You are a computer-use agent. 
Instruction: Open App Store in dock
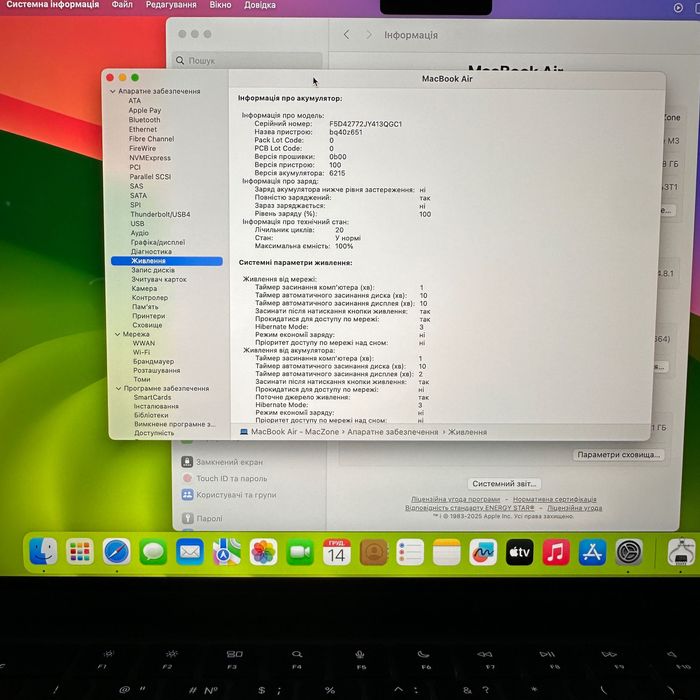pyautogui.click(x=593, y=552)
